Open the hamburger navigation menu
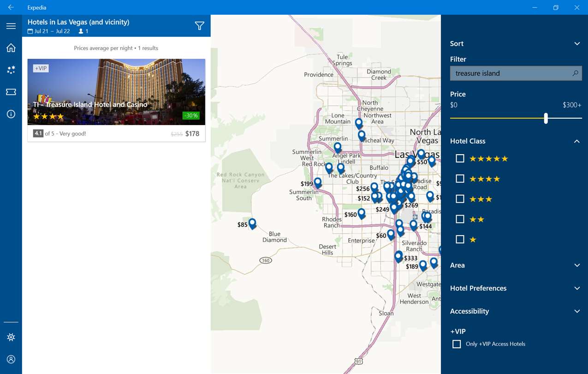The width and height of the screenshot is (588, 374). point(11,26)
